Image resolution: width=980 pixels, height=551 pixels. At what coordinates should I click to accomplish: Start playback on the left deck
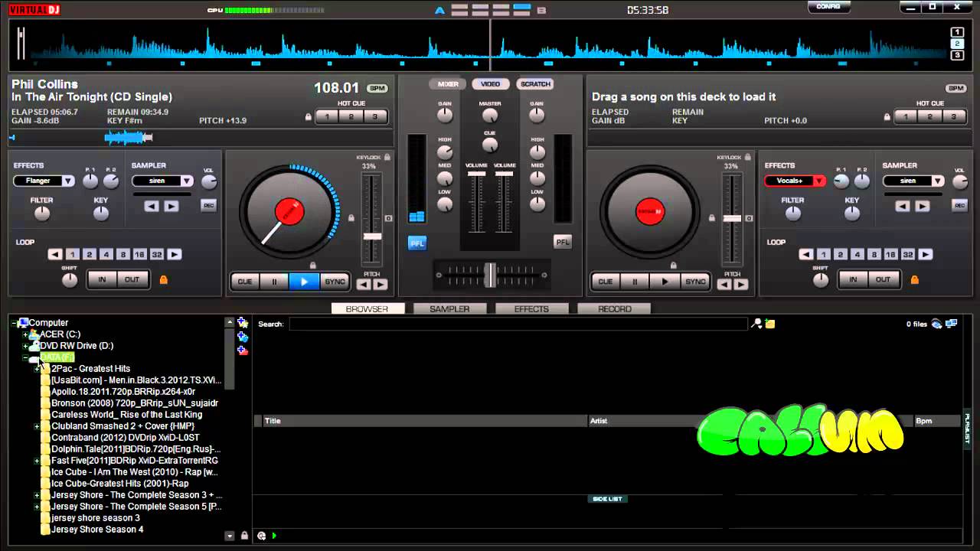pyautogui.click(x=304, y=282)
